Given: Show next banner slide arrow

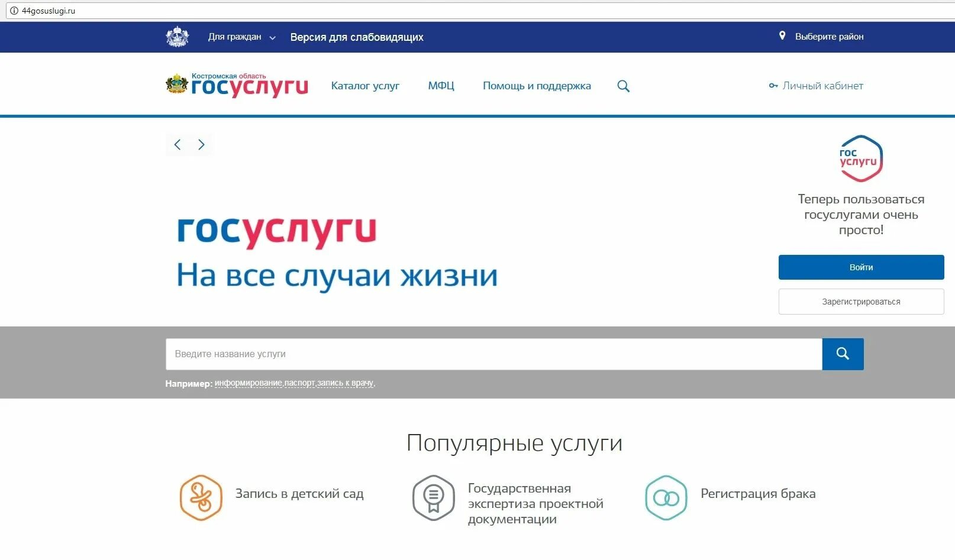Looking at the screenshot, I should pyautogui.click(x=201, y=144).
